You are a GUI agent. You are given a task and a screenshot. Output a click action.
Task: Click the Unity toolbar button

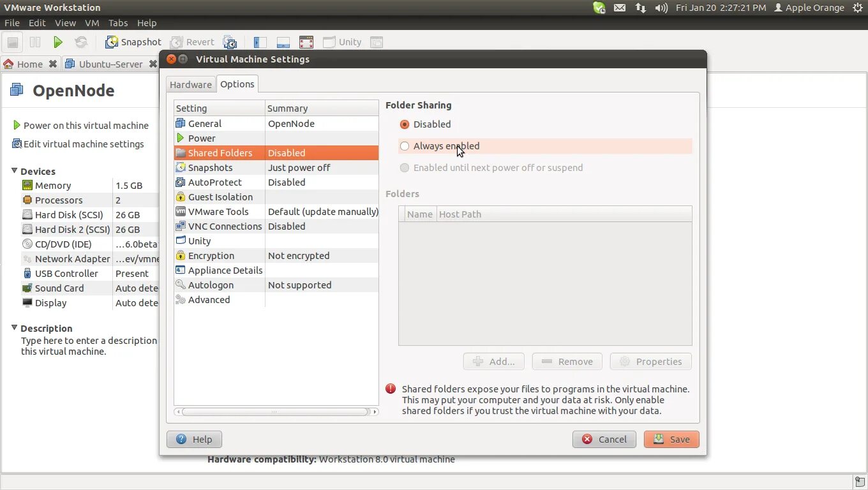pos(342,42)
